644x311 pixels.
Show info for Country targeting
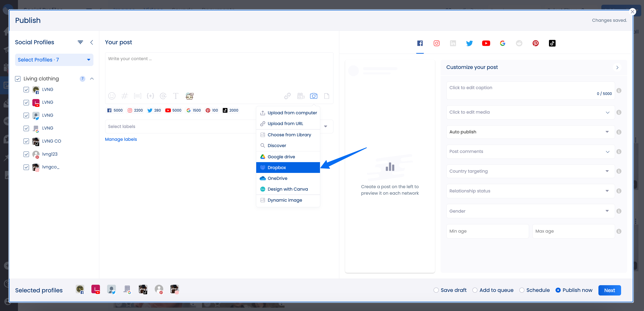[619, 171]
